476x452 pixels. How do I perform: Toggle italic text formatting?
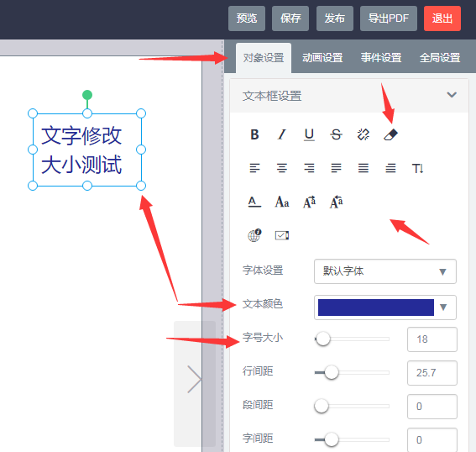(282, 134)
